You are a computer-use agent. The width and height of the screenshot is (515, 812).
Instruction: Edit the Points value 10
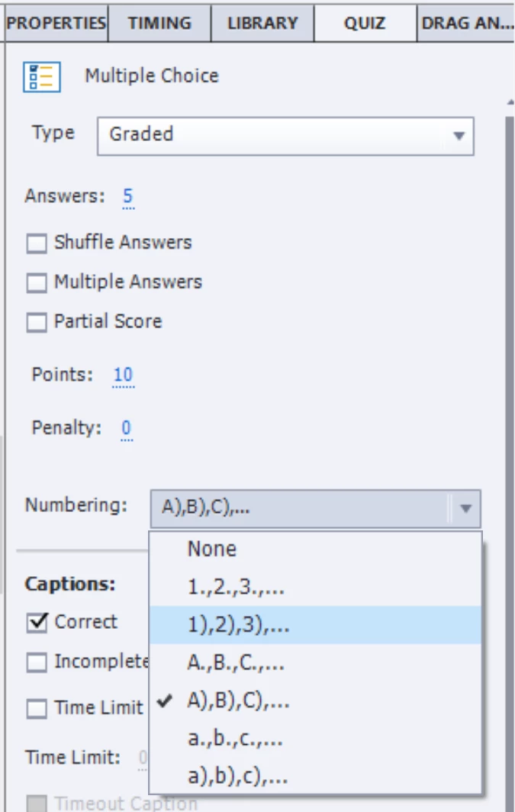pyautogui.click(x=123, y=375)
